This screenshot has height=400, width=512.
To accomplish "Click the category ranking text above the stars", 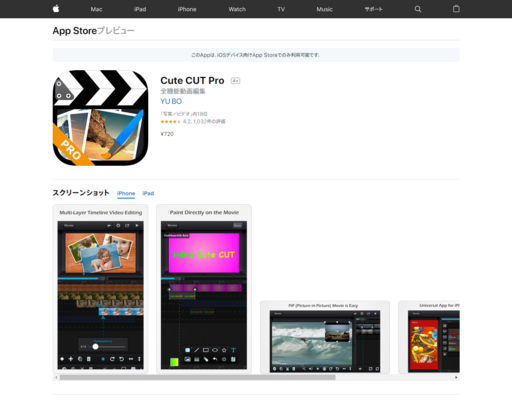I will pyautogui.click(x=184, y=114).
